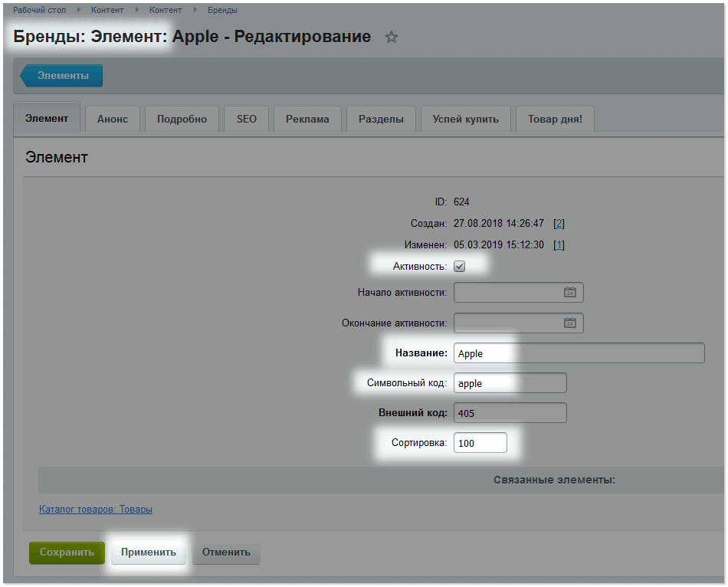This screenshot has width=728, height=587.
Task: Select modified date 05.03.2019 15:12:30
Action: point(499,244)
